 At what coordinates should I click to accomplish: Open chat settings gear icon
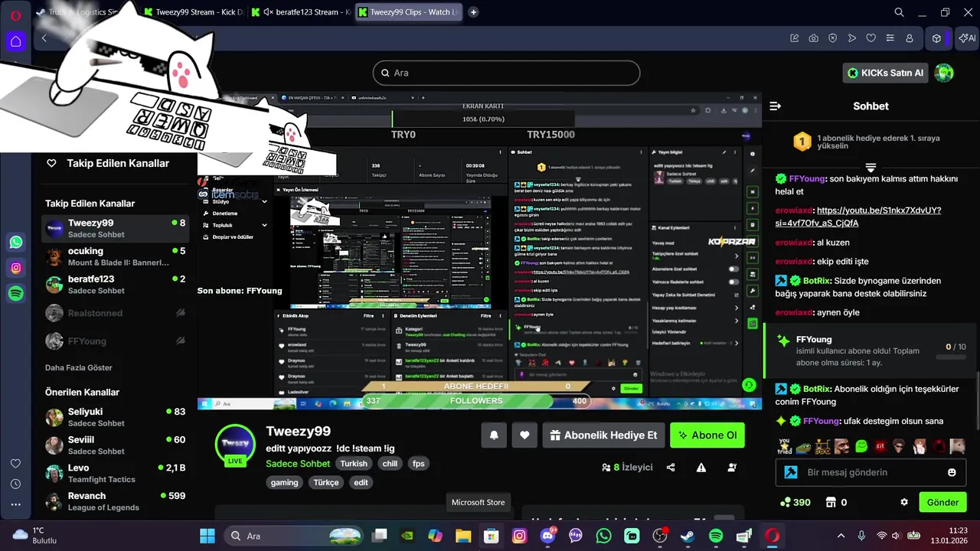904,502
